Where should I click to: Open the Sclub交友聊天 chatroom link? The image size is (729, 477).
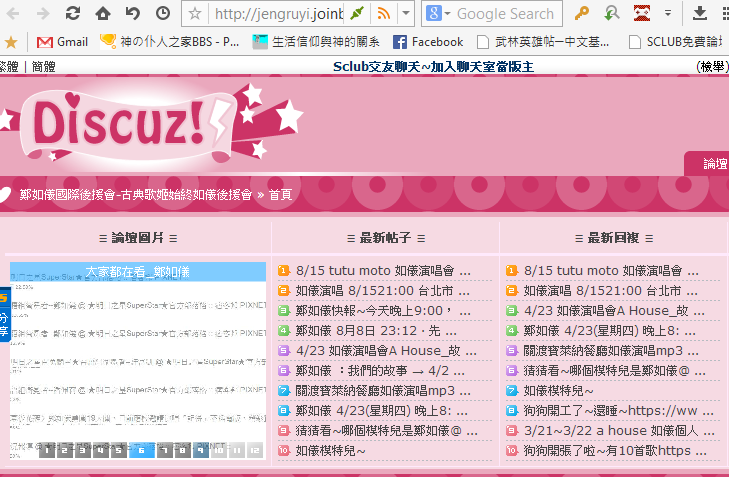pyautogui.click(x=433, y=67)
